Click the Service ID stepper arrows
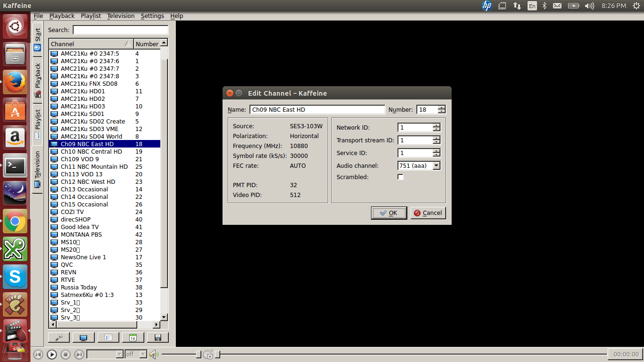 [x=437, y=153]
